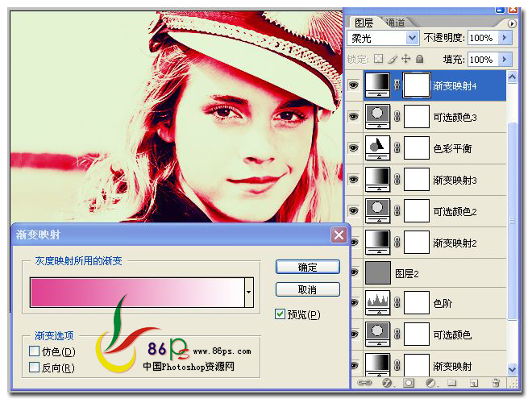Select the 图层2 layer name
The height and width of the screenshot is (403, 532).
coord(407,273)
